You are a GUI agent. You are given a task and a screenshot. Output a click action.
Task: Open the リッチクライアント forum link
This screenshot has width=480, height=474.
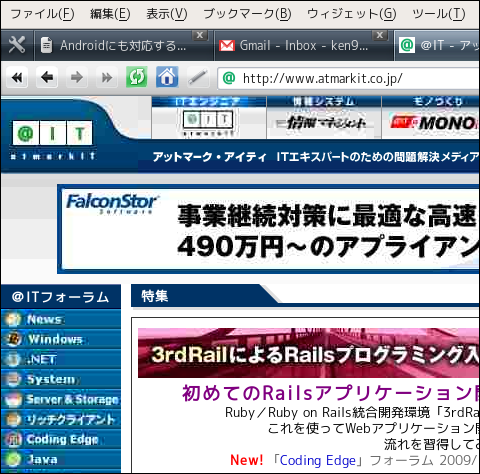[70, 419]
